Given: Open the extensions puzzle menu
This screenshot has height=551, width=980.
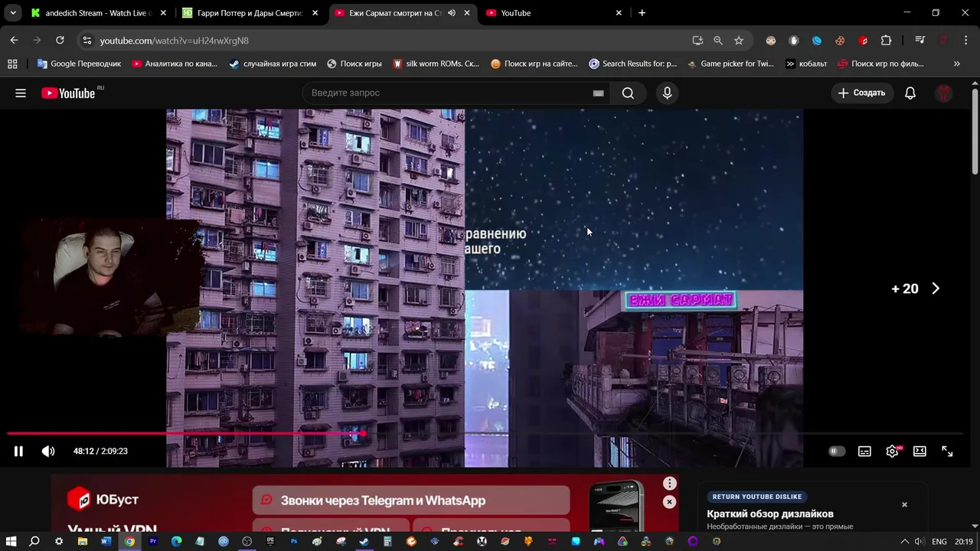Looking at the screenshot, I should [x=886, y=41].
